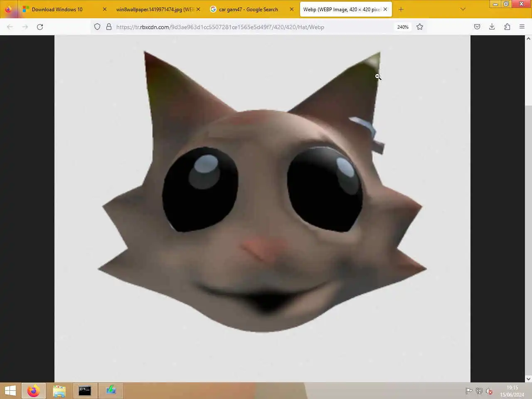Restore down the Firefox window
Viewport: 532px width, 399px height.
[x=506, y=4]
